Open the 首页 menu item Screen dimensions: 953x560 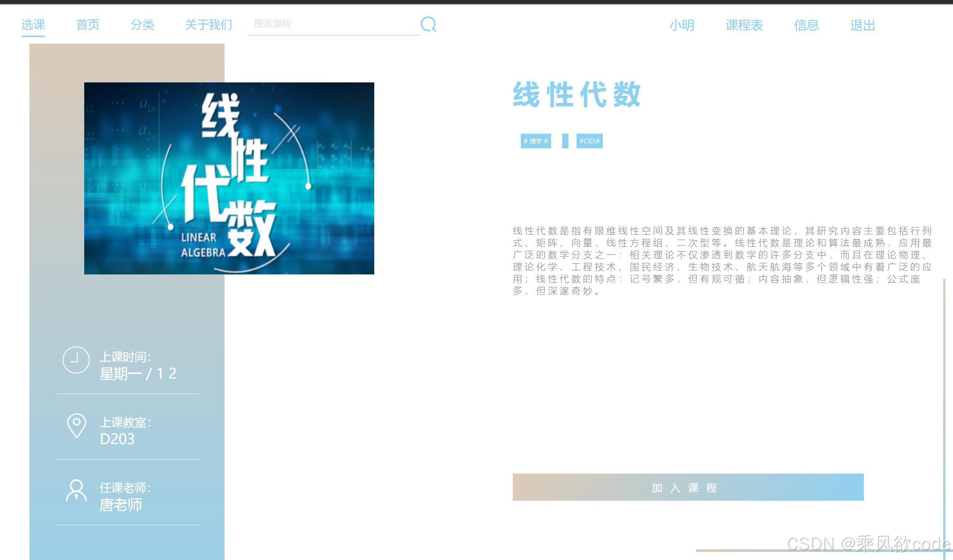tap(88, 25)
